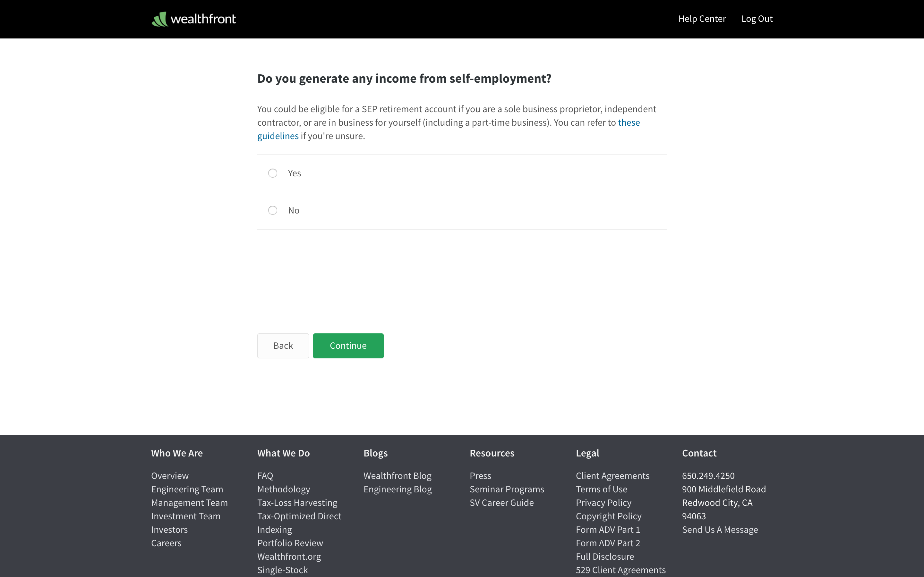View the Terms of Use
924x577 pixels.
601,489
